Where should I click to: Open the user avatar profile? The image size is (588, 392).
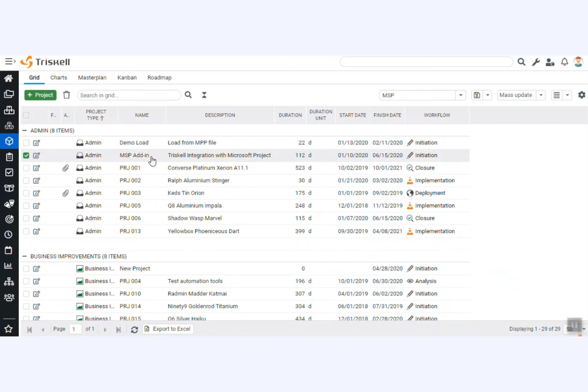578,62
